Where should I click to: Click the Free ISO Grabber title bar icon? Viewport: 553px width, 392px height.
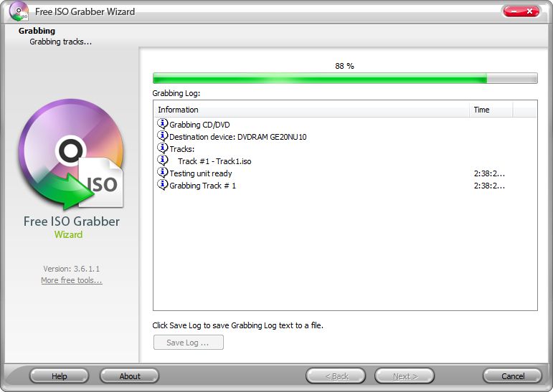(x=19, y=11)
